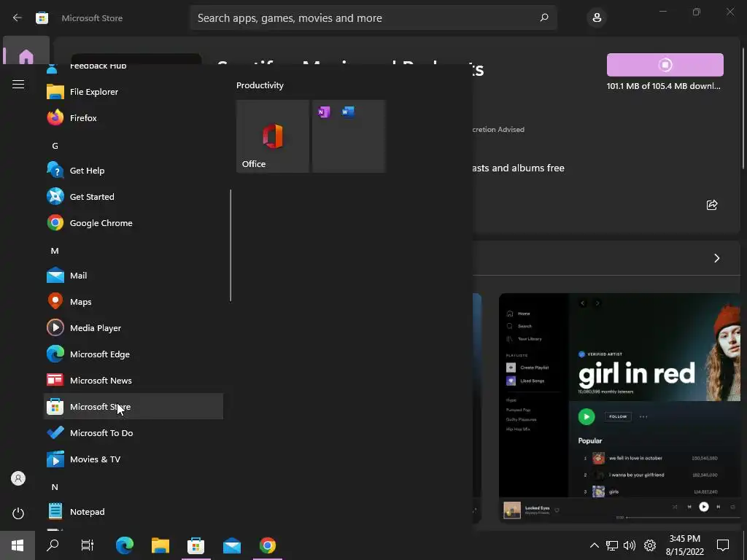747x560 pixels.
Task: Expand the Start menu hamburger navigation
Action: pyautogui.click(x=18, y=85)
